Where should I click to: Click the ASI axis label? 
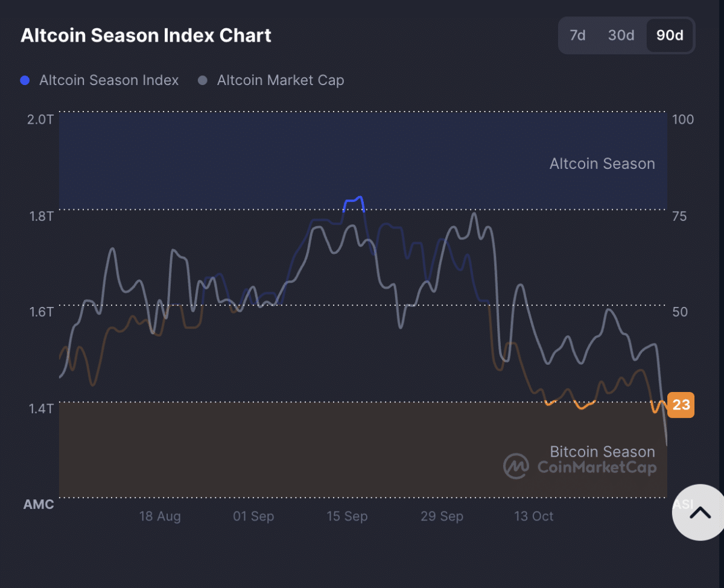point(684,504)
